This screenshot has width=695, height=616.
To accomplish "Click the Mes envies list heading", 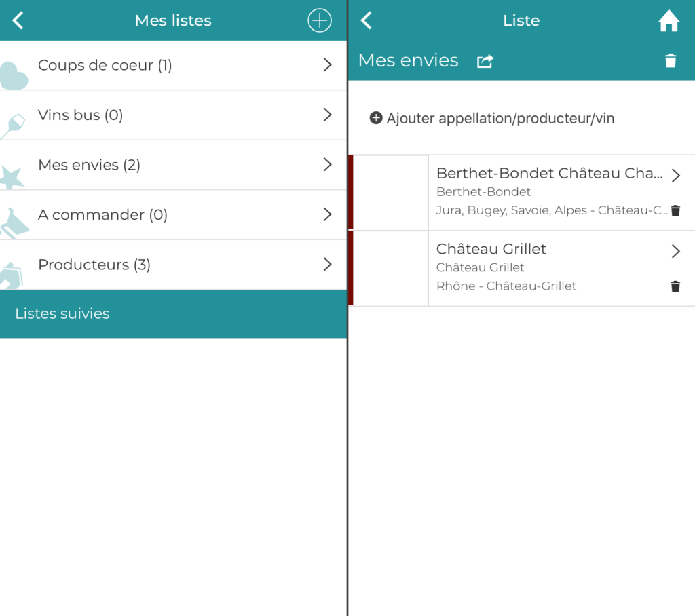I will click(408, 60).
